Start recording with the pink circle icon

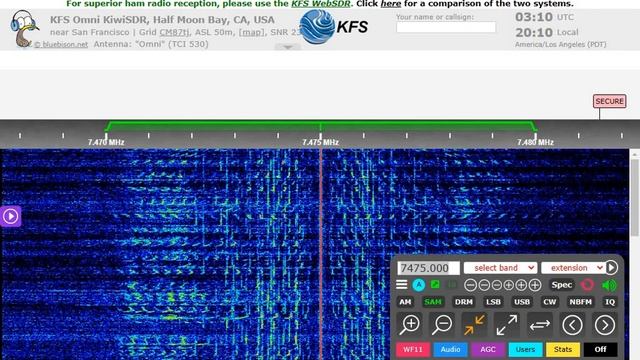pos(587,284)
